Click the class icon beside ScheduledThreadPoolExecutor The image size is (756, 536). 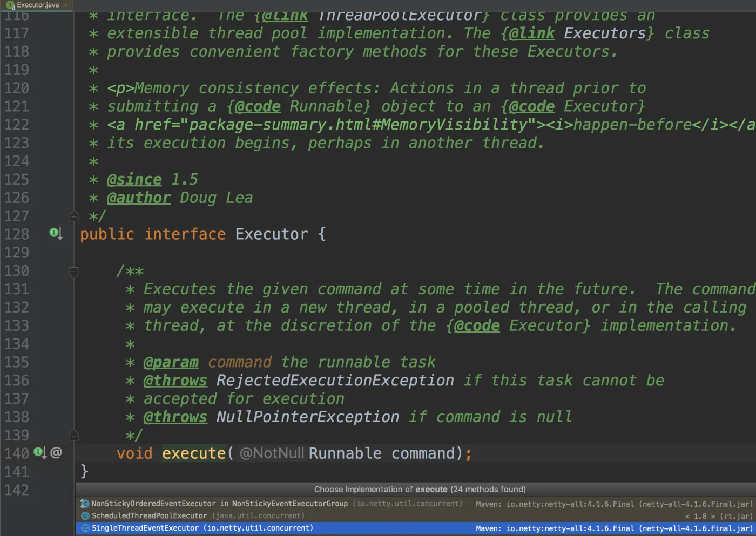(x=85, y=516)
